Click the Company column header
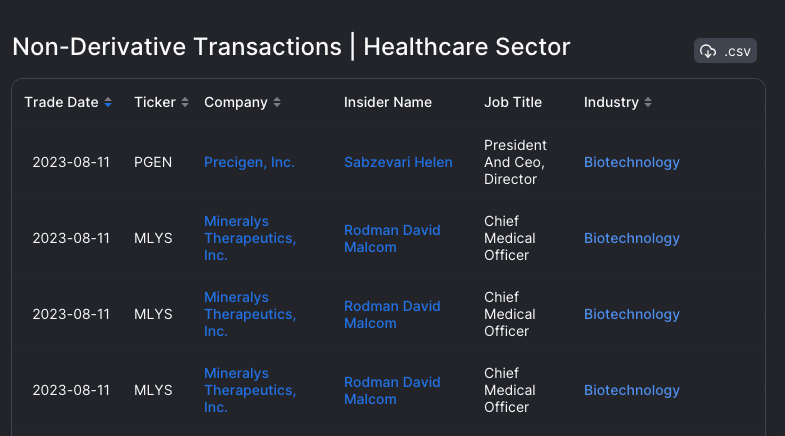Viewport: 785px width, 436px height. (x=236, y=102)
